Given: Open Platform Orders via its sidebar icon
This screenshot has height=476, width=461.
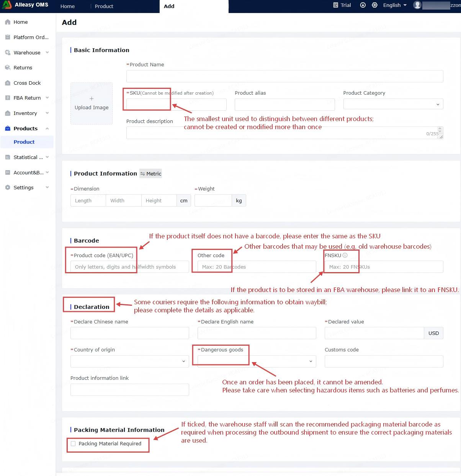Looking at the screenshot, I should pyautogui.click(x=8, y=37).
